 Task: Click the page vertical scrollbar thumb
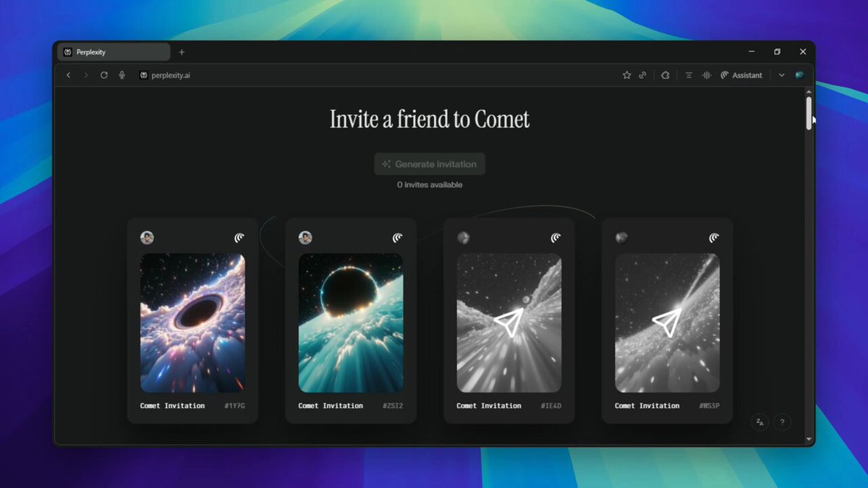[x=809, y=113]
